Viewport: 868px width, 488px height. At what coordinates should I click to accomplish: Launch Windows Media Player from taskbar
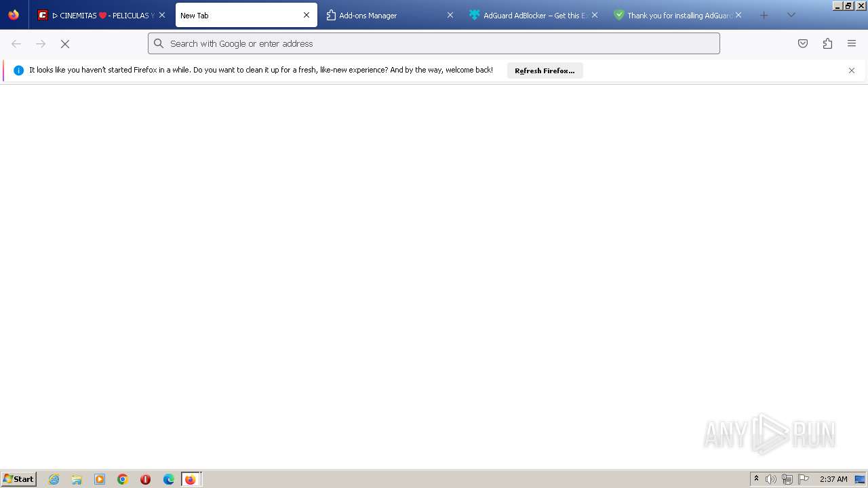point(100,479)
